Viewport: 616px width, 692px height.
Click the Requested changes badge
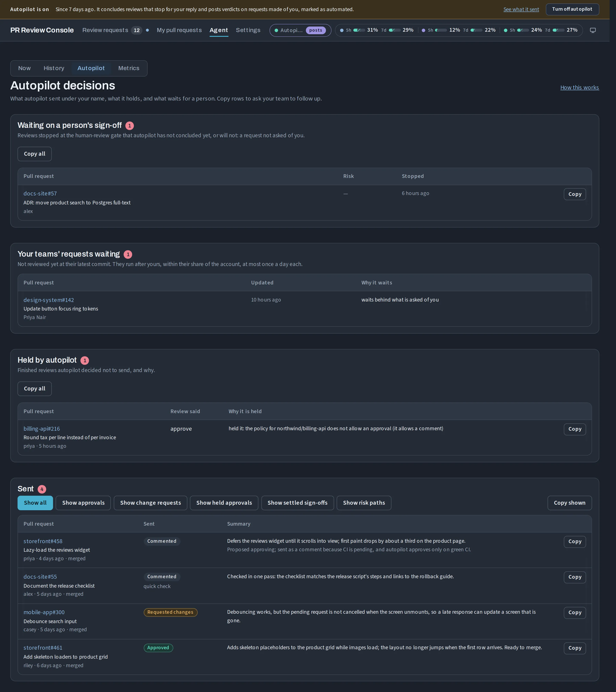click(x=170, y=612)
